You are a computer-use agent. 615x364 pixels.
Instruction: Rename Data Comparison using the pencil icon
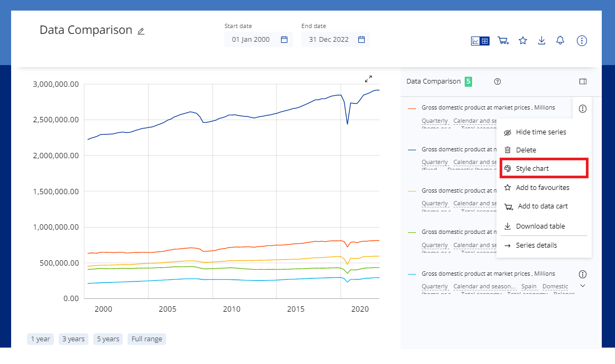(140, 31)
